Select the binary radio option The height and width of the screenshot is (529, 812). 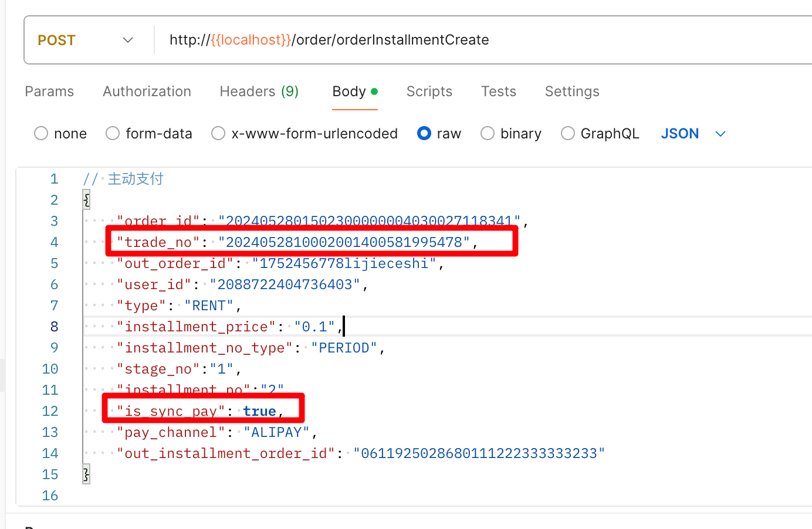tap(488, 134)
